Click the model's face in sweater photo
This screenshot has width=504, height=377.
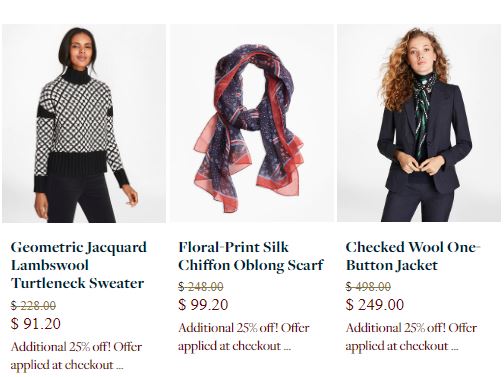coord(81,53)
